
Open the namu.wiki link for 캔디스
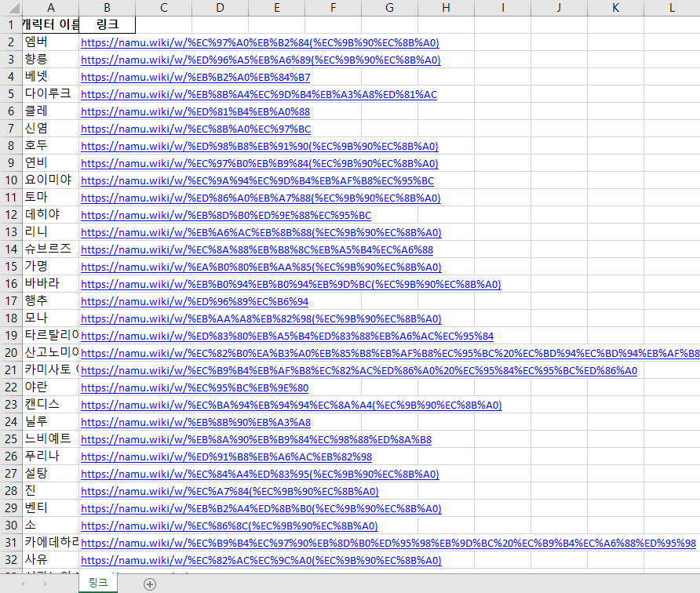pos(291,406)
